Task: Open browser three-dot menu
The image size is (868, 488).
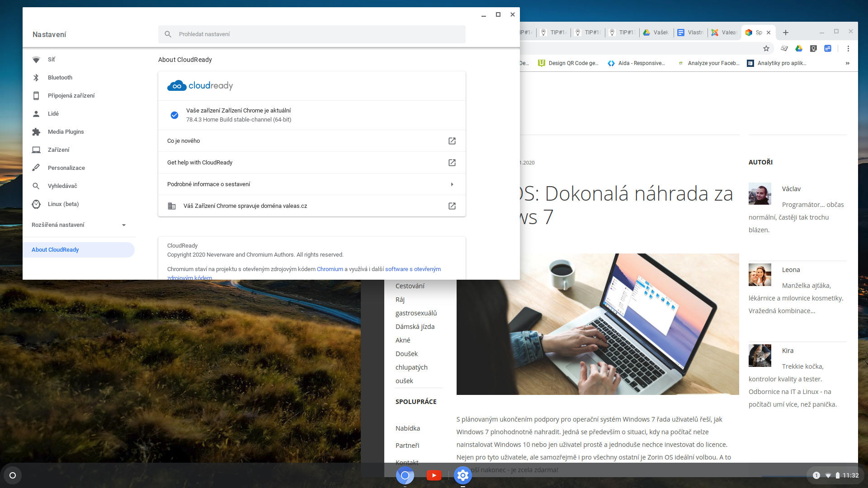Action: (x=848, y=48)
